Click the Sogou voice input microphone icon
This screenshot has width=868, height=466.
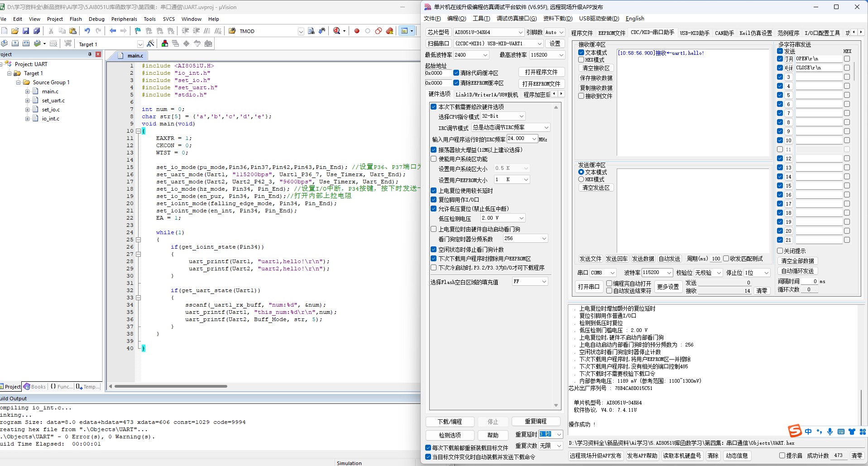[x=830, y=432]
